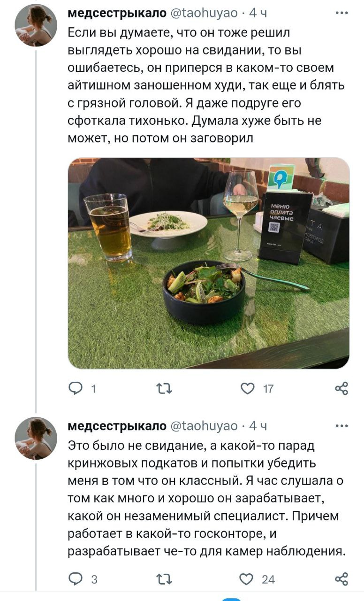
Task: Open the second tweet text about кринжовых подкатов
Action: [x=207, y=499]
